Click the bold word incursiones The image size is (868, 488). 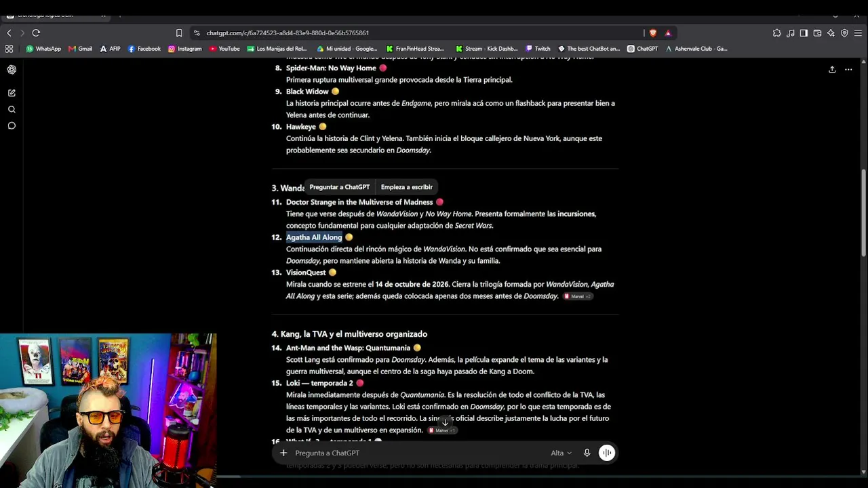[576, 214]
